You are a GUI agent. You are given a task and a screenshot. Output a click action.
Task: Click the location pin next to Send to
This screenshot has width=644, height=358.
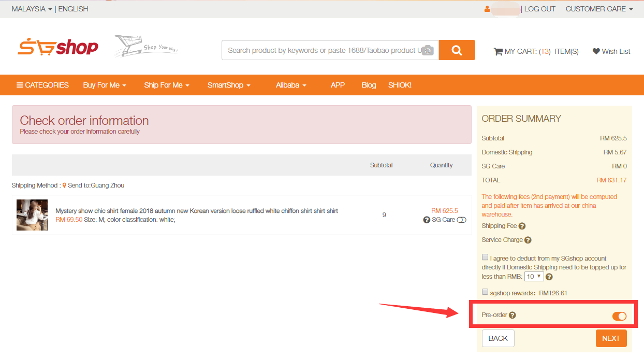tap(65, 185)
